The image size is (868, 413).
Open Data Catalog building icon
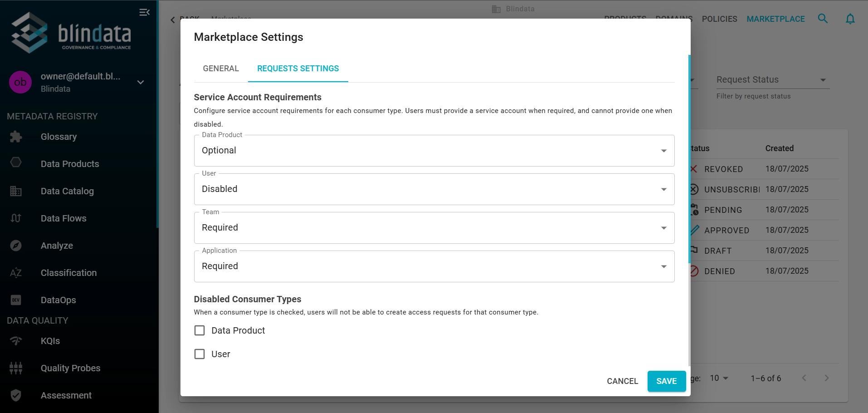point(16,191)
